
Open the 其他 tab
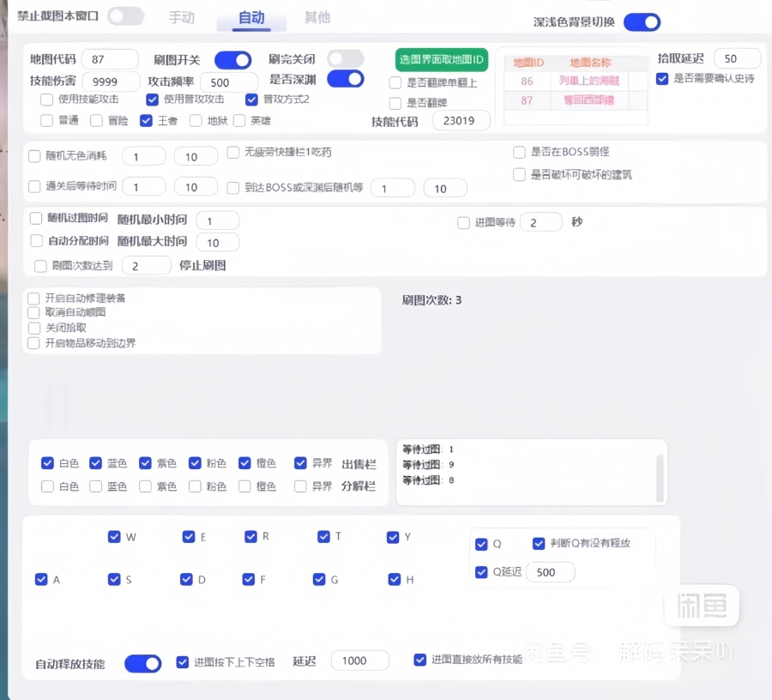point(317,18)
